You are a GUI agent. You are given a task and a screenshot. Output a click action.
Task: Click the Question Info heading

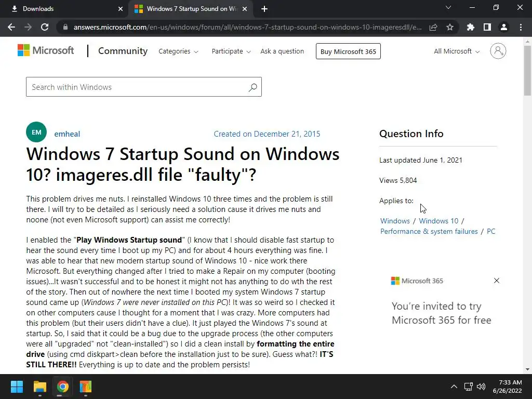[411, 134]
